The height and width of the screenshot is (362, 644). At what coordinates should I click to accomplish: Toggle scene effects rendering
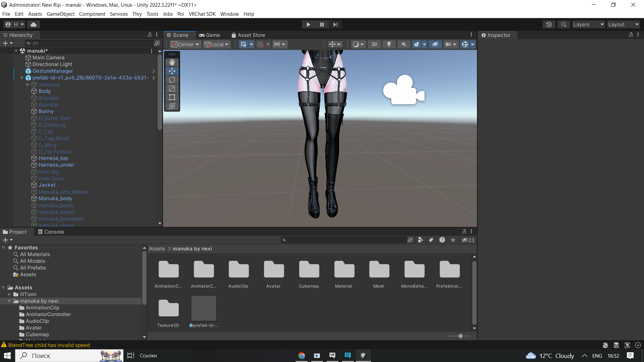(416, 44)
